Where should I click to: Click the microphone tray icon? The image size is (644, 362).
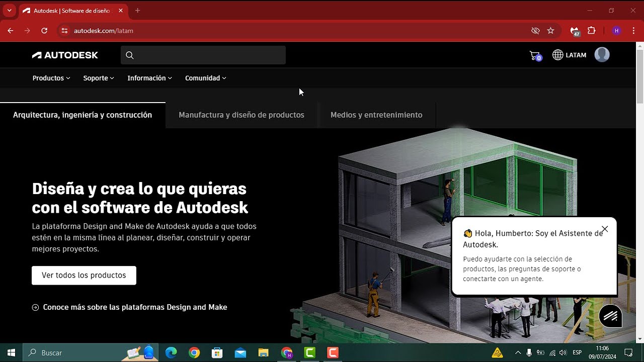pos(529,352)
